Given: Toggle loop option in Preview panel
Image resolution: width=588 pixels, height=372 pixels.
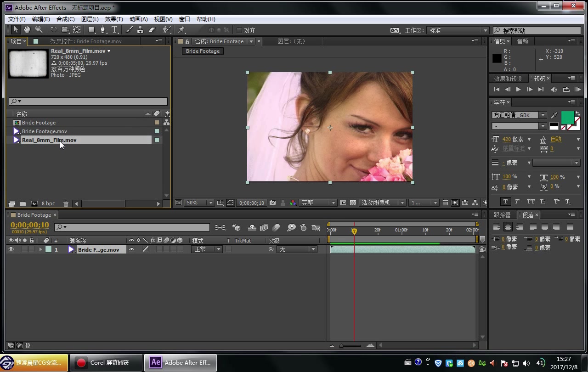Looking at the screenshot, I should pos(566,90).
